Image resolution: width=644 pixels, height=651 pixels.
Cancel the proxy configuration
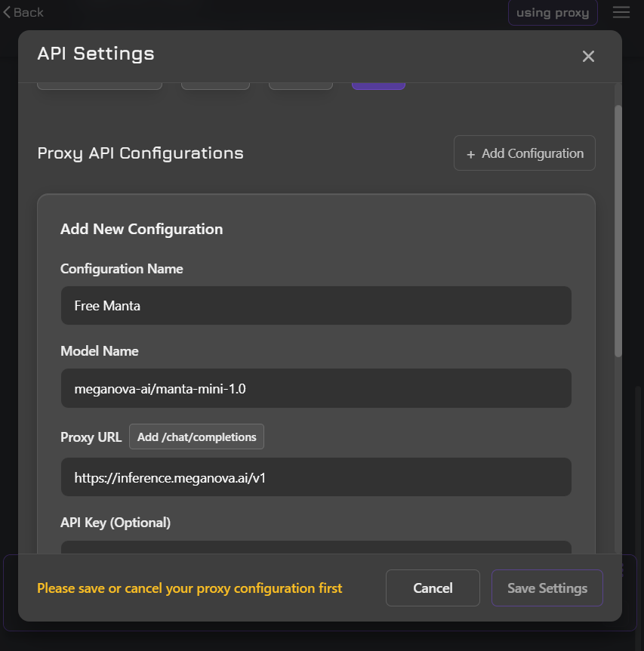click(433, 588)
